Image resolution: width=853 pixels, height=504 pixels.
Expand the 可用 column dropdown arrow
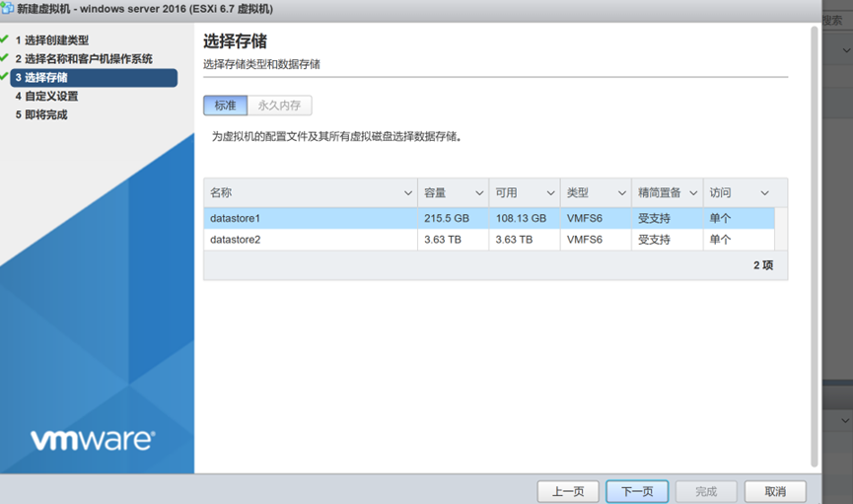pyautogui.click(x=550, y=192)
